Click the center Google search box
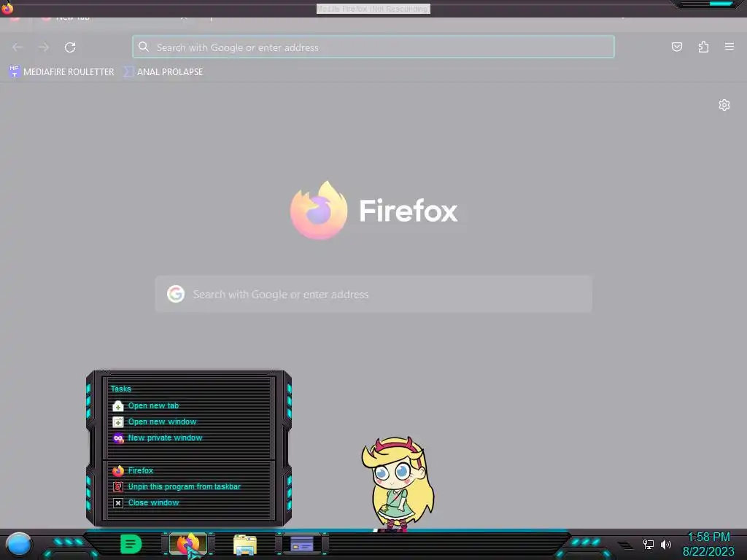This screenshot has height=560, width=747. tap(373, 295)
